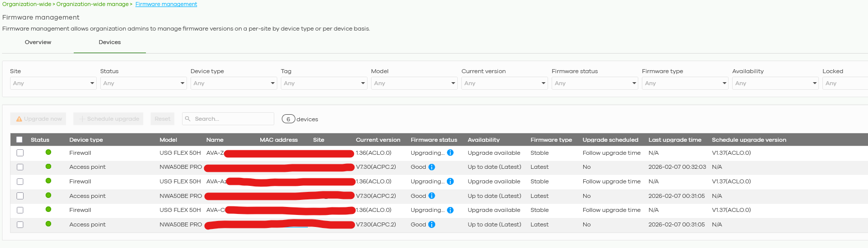Image resolution: width=868 pixels, height=248 pixels.
Task: Click the Upgrade now button
Action: [x=38, y=119]
